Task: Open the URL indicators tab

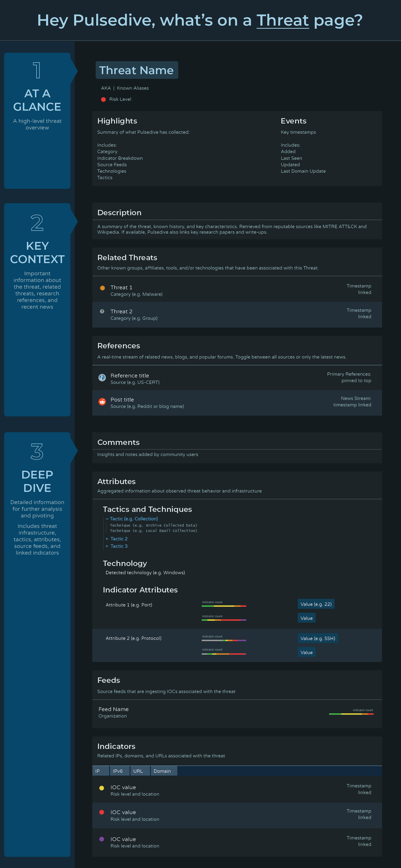Action: click(x=140, y=771)
